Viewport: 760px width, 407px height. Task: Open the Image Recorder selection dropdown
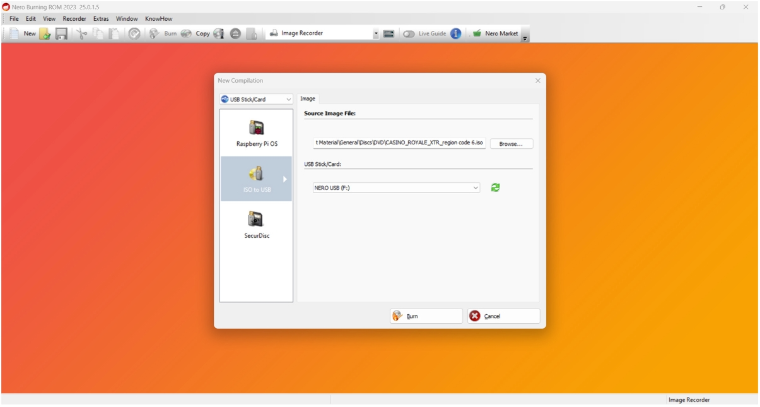click(x=376, y=33)
